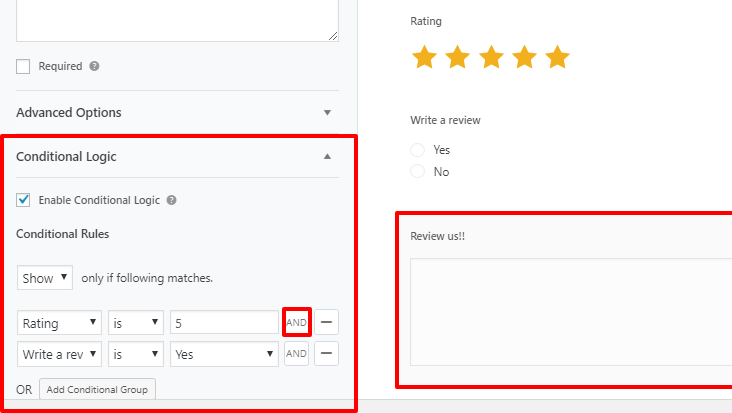Select the second rating star
This screenshot has height=413, width=732.
point(458,57)
